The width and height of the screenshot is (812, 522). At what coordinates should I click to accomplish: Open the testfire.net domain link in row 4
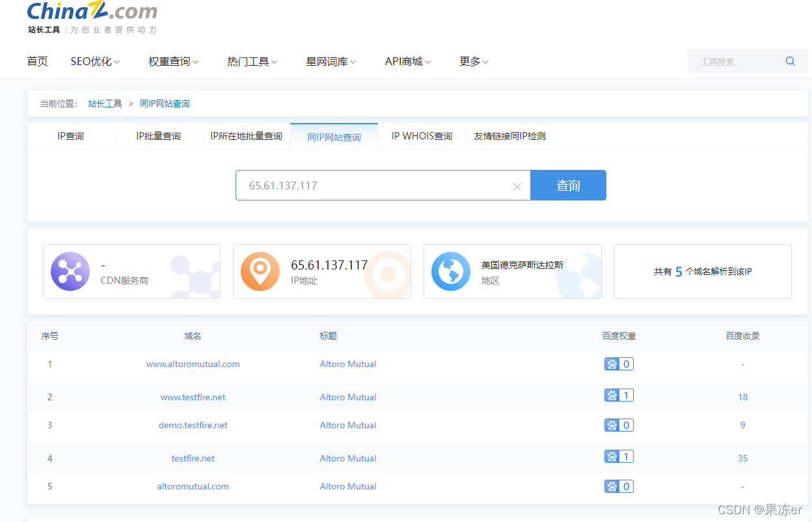coord(193,458)
